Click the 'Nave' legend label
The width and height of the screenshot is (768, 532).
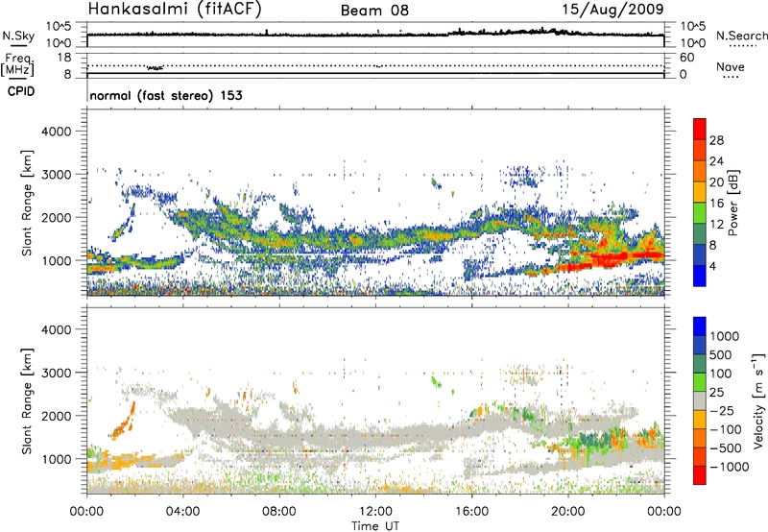point(730,66)
